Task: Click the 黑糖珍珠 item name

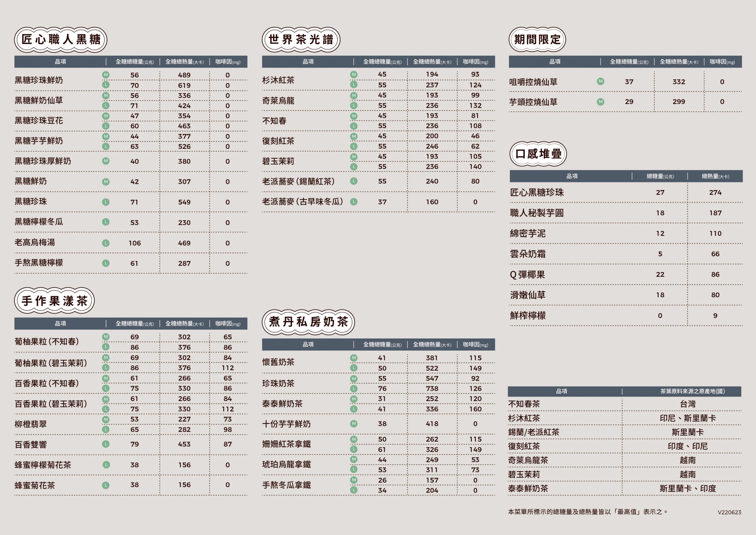Action: [31, 201]
